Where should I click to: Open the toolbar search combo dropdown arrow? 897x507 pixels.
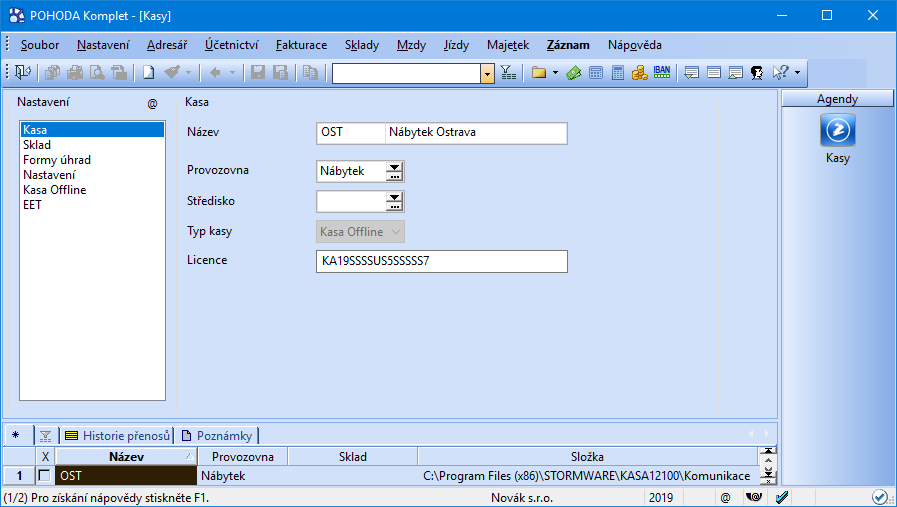(x=487, y=73)
